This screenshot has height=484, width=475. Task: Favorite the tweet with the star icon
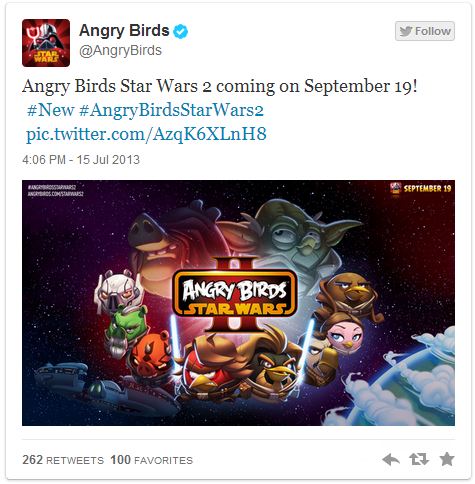click(447, 459)
